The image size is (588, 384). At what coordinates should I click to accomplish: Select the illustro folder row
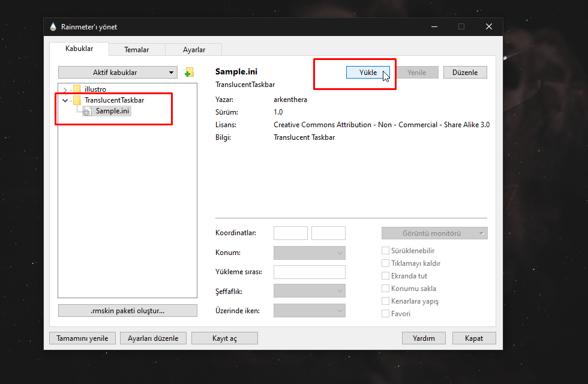click(95, 89)
